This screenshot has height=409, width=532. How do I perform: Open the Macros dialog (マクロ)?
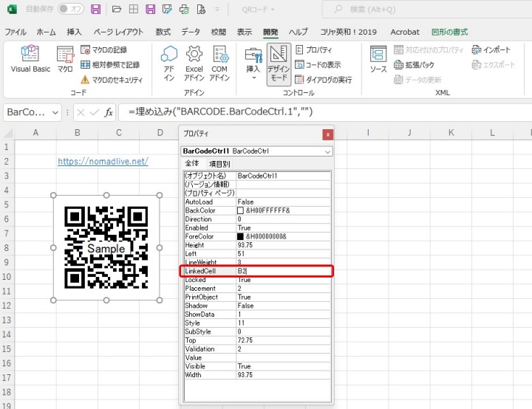point(65,59)
